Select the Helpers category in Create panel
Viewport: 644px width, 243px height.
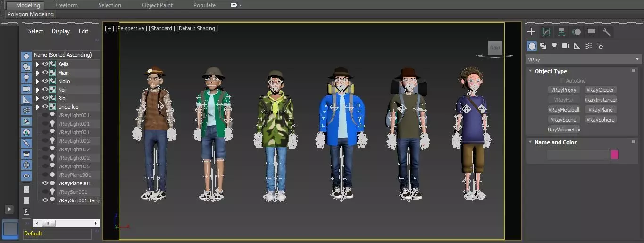(x=577, y=46)
